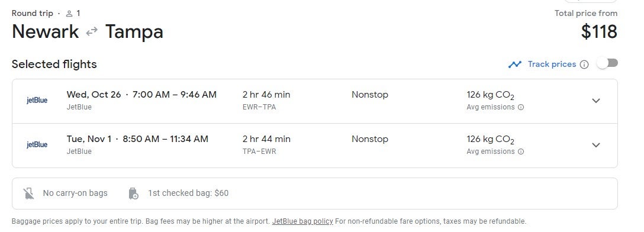The width and height of the screenshot is (644, 232).
Task: Expand the Tue, Nov 1 flight details
Action: click(596, 145)
